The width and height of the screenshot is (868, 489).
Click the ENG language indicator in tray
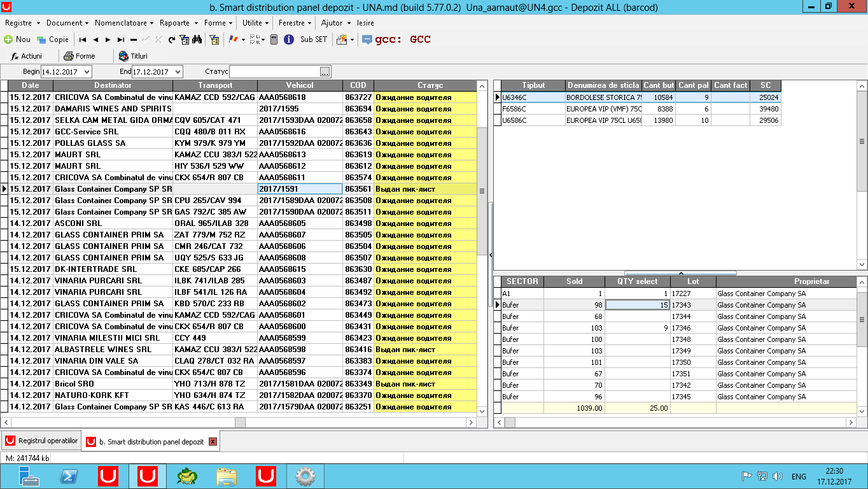click(799, 476)
